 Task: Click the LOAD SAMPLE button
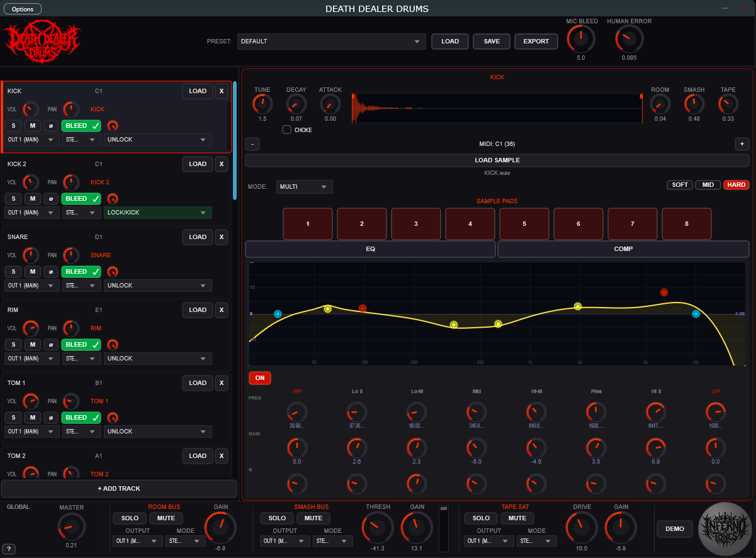[497, 160]
